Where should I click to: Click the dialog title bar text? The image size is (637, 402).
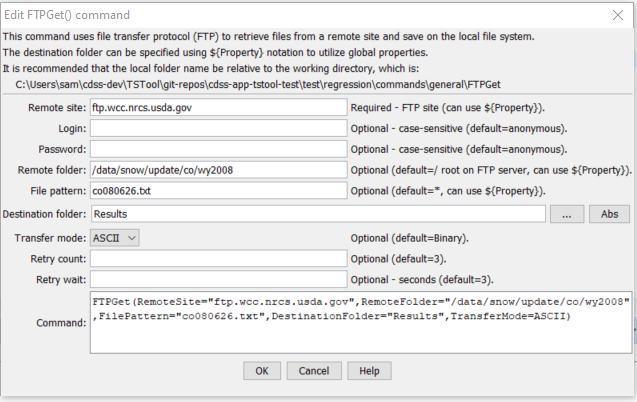[67, 15]
